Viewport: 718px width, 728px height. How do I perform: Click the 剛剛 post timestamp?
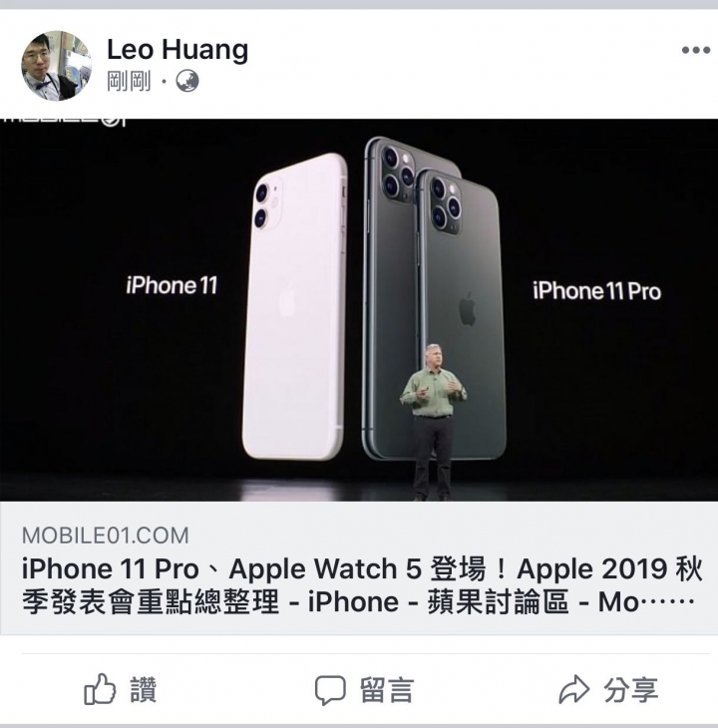click(x=129, y=81)
